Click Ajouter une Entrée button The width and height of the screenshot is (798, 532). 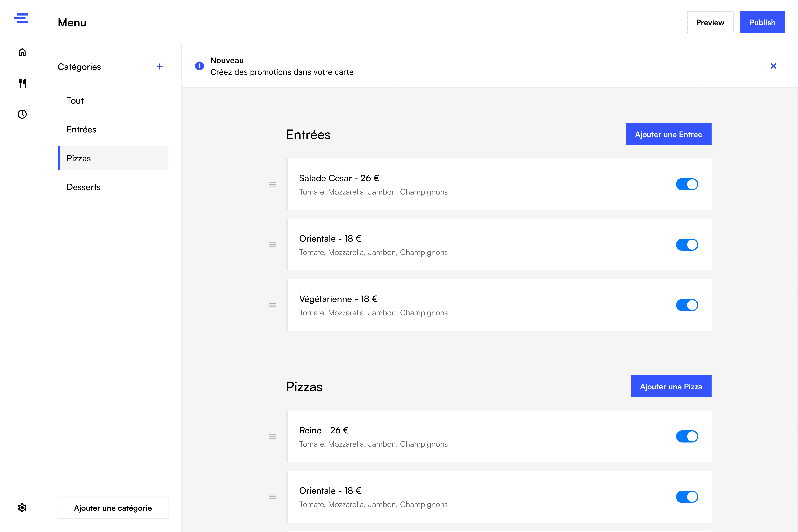[669, 134]
